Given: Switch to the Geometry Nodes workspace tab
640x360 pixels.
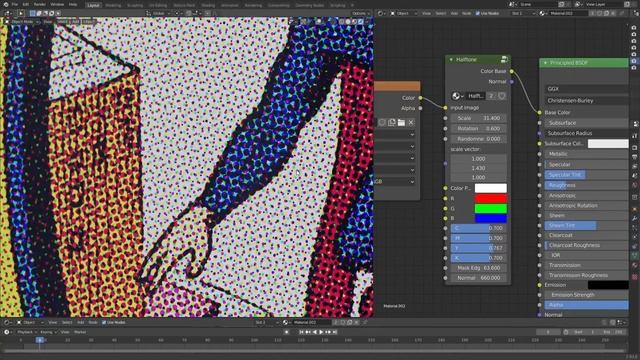Looking at the screenshot, I should point(309,6).
